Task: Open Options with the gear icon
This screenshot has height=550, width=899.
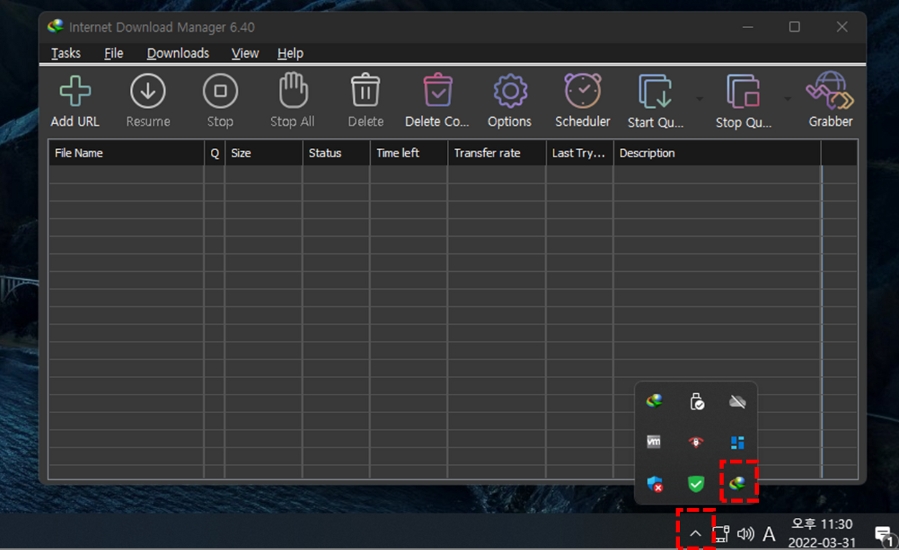Action: 510,100
